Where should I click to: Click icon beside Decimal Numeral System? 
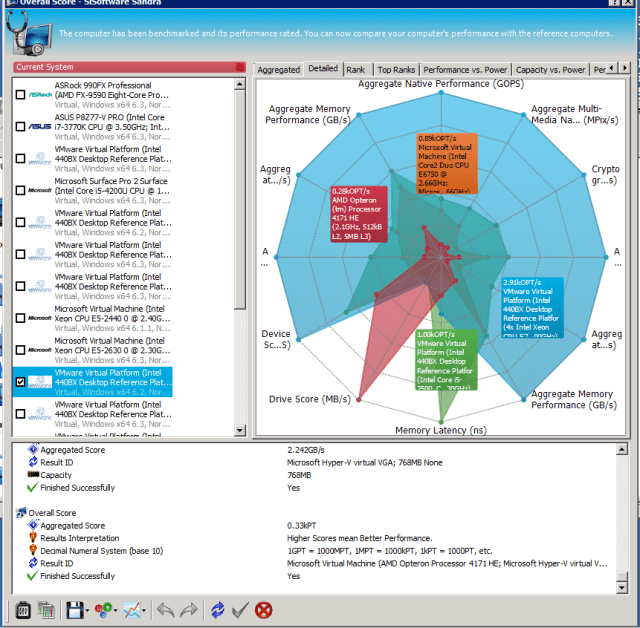tap(33, 550)
